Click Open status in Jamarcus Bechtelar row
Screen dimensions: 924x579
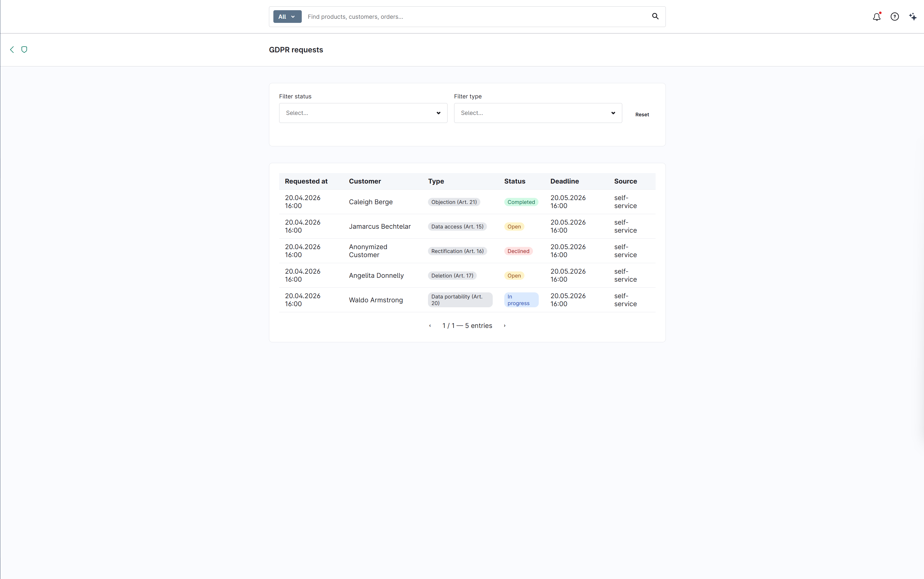coord(514,227)
